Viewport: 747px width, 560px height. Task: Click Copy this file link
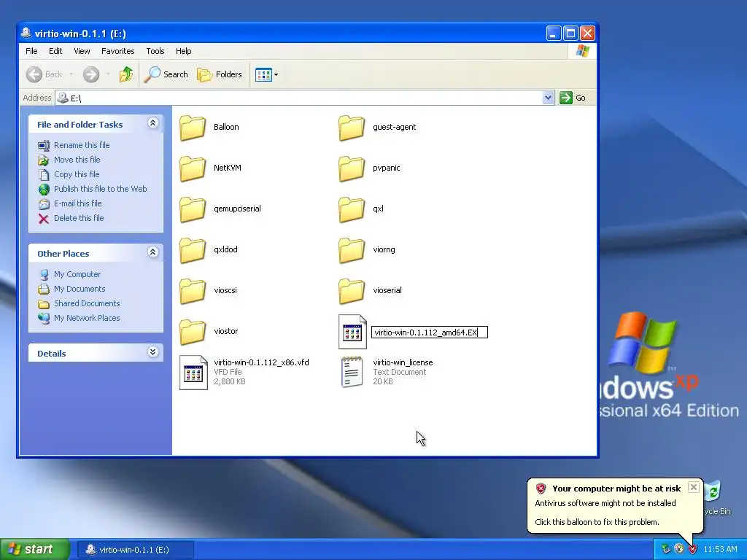pos(76,174)
